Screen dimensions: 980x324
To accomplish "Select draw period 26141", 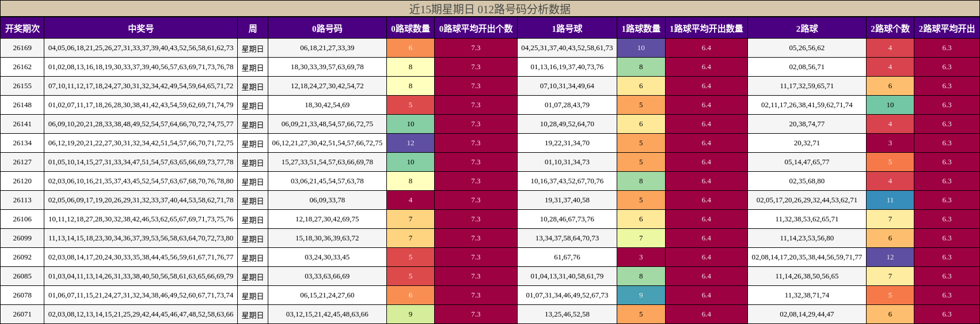I will tap(22, 124).
